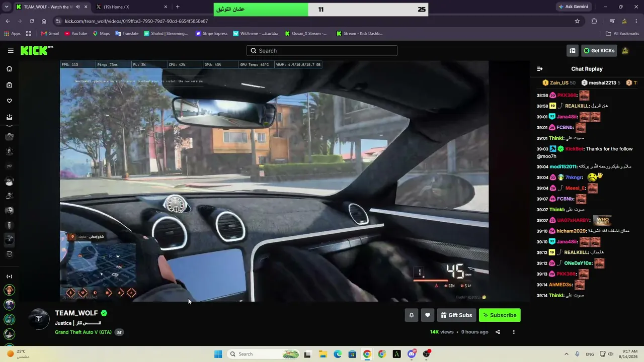Mute the TEAM_WOLF tab audio icon
644x362 pixels.
(77, 7)
